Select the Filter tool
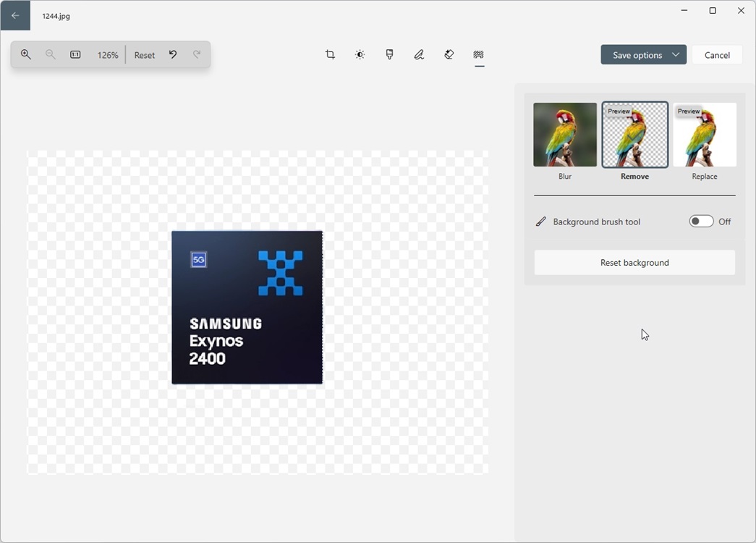 [389, 54]
